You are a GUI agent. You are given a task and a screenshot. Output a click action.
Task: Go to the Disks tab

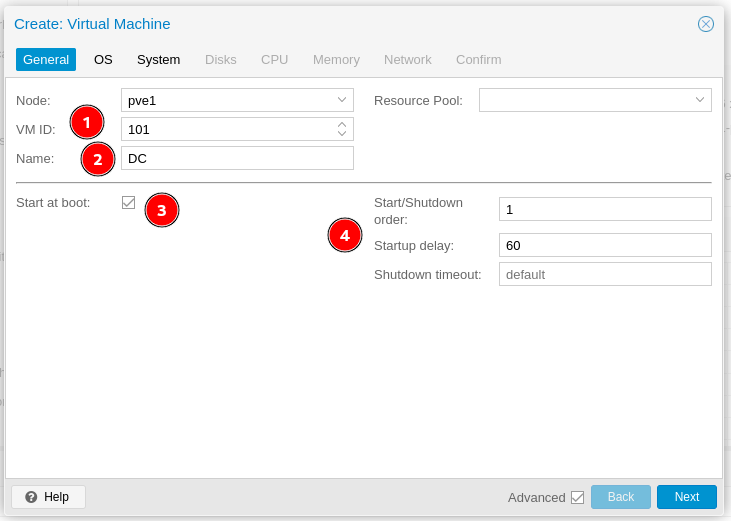221,60
